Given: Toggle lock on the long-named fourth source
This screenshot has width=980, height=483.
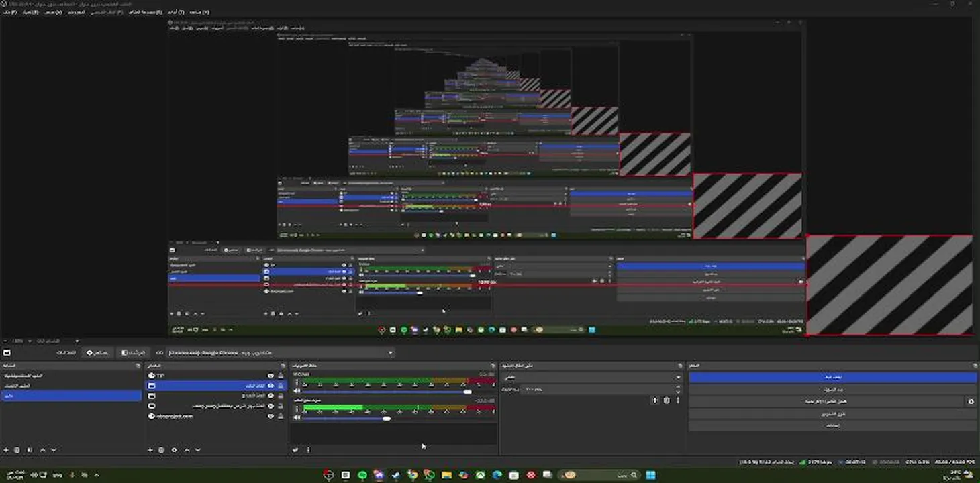Looking at the screenshot, I should [281, 406].
